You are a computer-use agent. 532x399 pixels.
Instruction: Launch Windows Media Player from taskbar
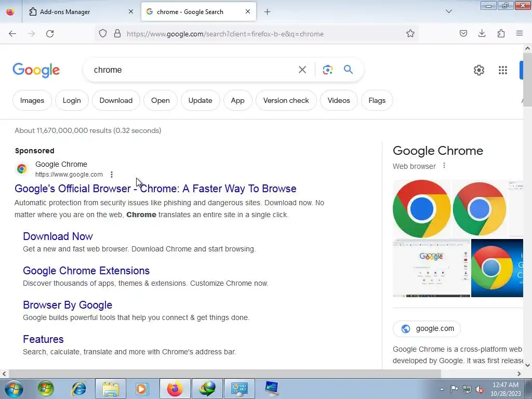point(142,389)
